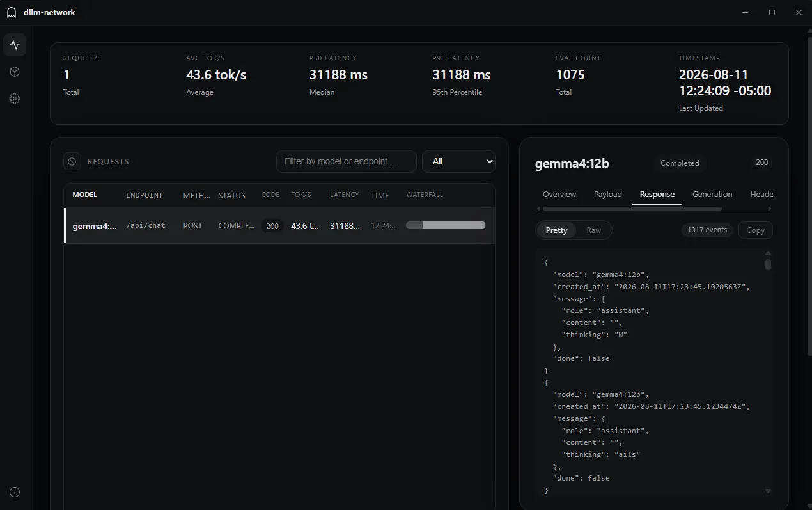Click the P95 latency 31188 ms value
Image resolution: width=812 pixels, height=510 pixels.
pyautogui.click(x=462, y=75)
